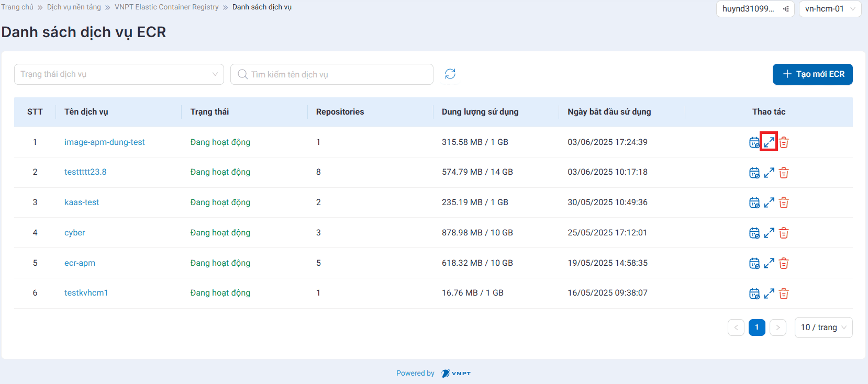Delete the image-apm-dung-test service
Viewport: 868px width, 384px height.
(x=784, y=142)
